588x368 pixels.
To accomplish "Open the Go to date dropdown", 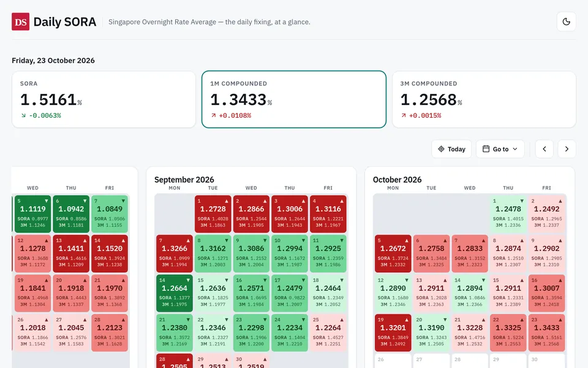I will tap(500, 149).
